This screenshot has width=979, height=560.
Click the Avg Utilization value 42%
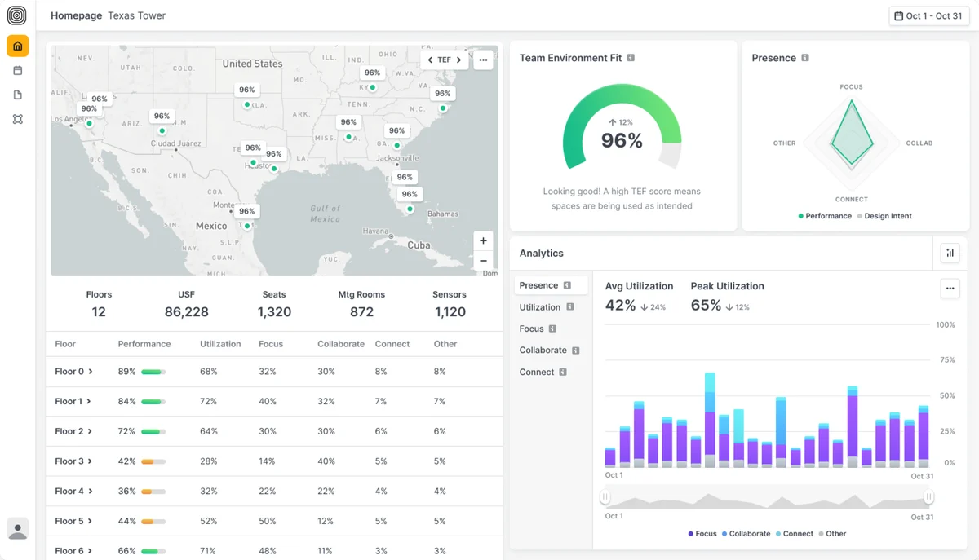tap(620, 306)
